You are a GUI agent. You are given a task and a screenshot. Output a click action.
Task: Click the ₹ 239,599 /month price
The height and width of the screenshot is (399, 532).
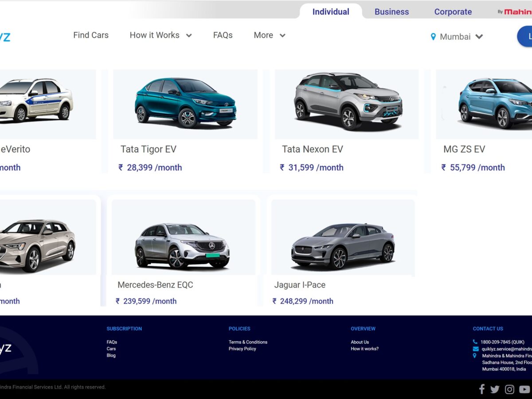click(x=146, y=301)
